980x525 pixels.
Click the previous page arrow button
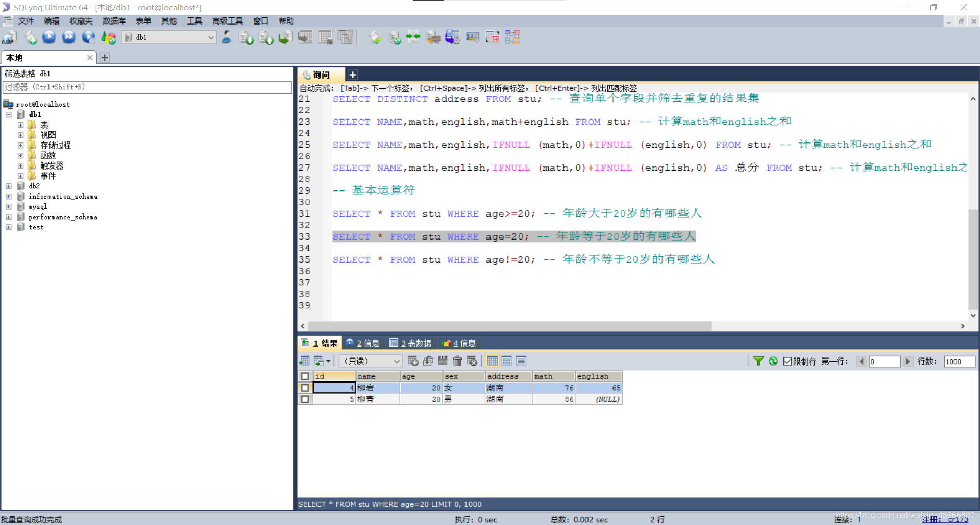[862, 361]
